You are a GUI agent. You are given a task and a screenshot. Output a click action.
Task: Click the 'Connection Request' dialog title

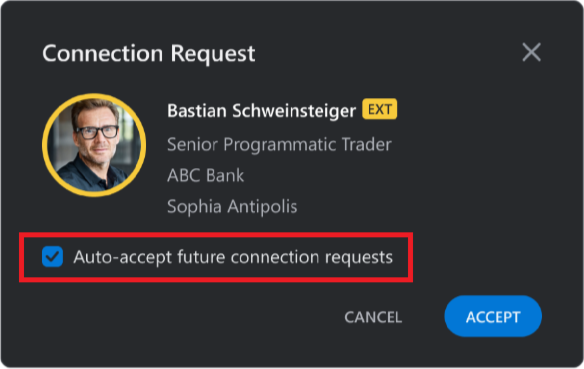(149, 53)
